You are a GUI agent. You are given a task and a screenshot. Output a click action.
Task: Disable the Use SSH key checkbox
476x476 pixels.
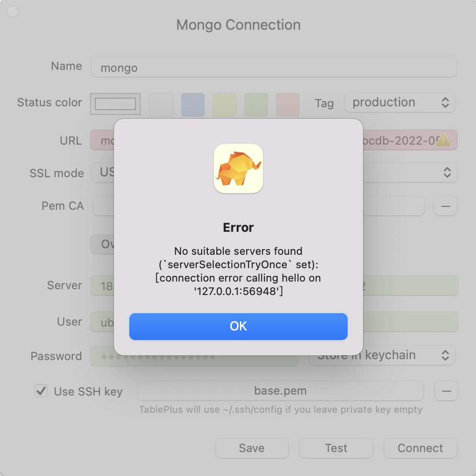click(41, 391)
